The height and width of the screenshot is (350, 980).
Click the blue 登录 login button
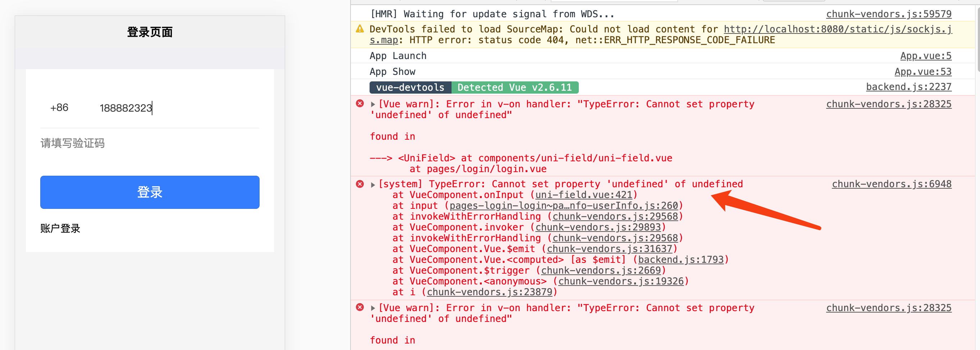pyautogui.click(x=150, y=192)
